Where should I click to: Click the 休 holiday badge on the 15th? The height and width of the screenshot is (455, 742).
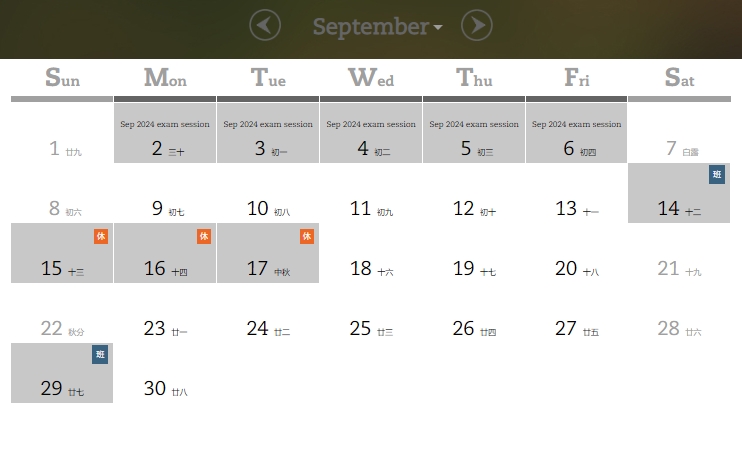(101, 236)
